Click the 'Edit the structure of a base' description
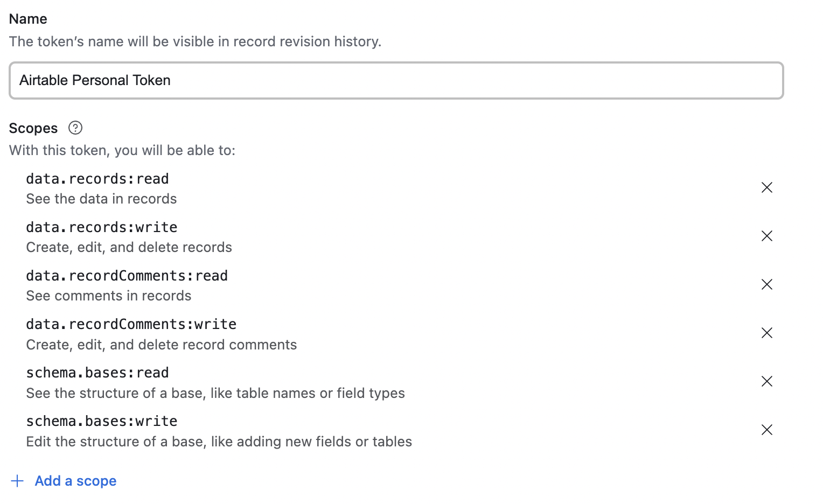 219,442
